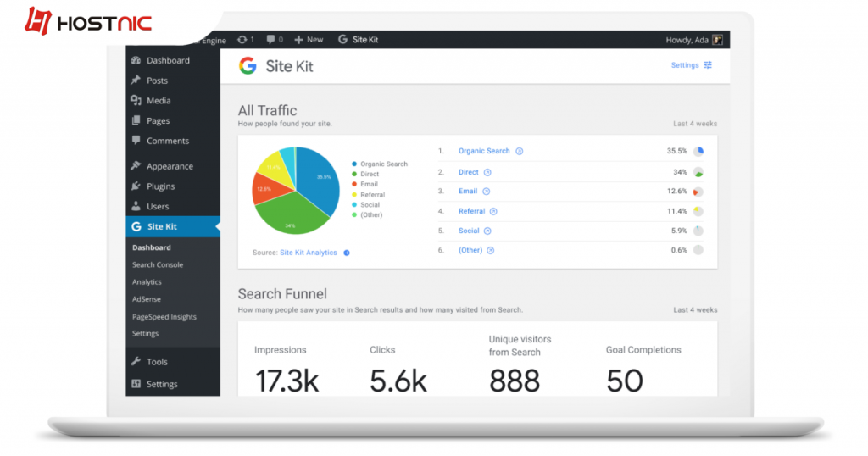Click the Pages icon in sidebar
The height and width of the screenshot is (456, 868).
coord(136,120)
